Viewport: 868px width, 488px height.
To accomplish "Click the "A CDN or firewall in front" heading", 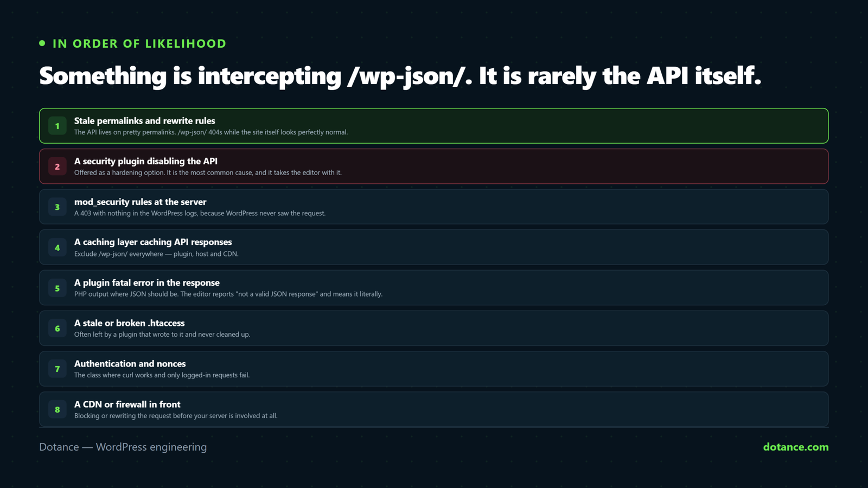I will pos(127,404).
